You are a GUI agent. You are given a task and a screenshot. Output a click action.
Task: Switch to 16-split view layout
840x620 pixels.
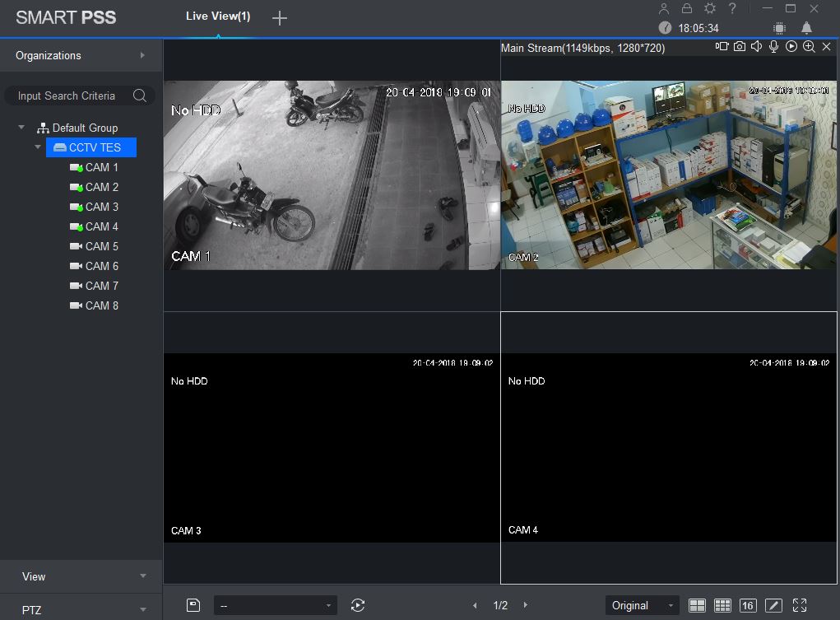tap(748, 605)
